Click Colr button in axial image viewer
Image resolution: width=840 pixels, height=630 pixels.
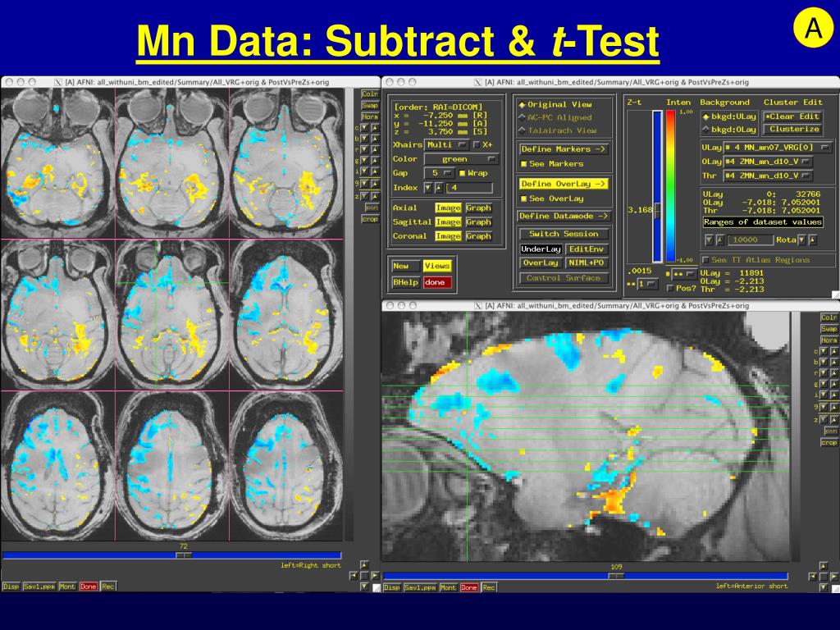click(370, 94)
